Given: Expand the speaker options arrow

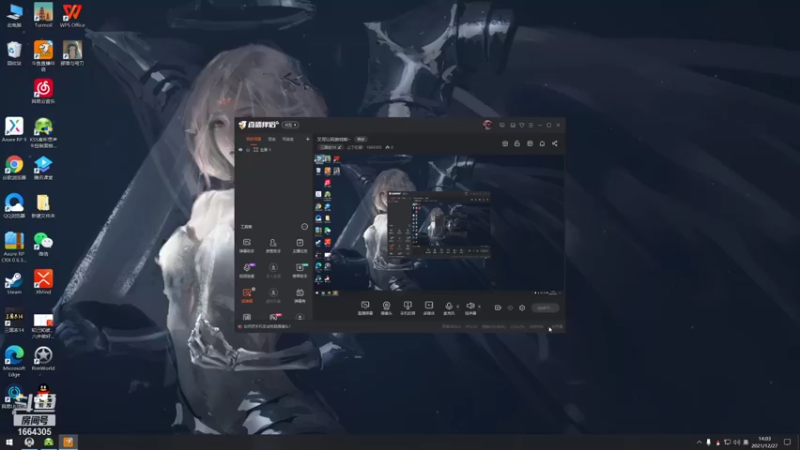Looking at the screenshot, I should tap(479, 307).
